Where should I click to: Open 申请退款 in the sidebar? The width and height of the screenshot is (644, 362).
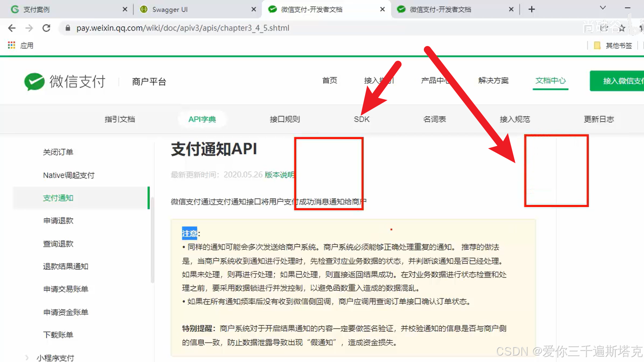point(58,221)
